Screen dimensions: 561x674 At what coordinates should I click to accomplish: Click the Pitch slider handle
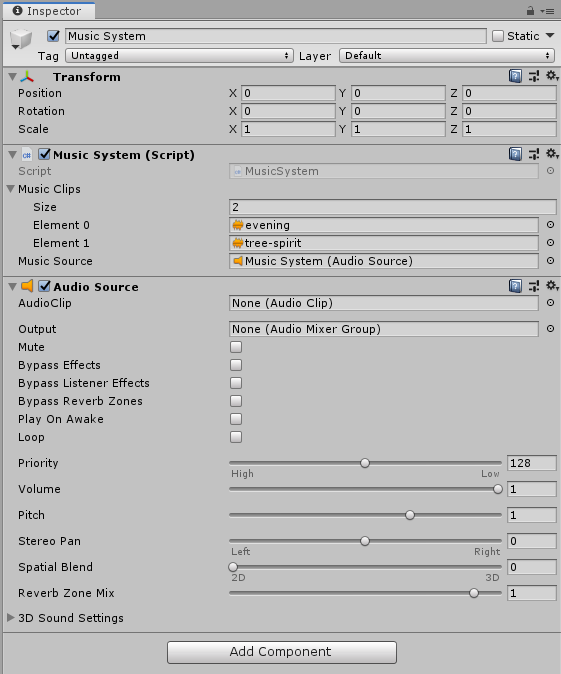[x=410, y=515]
